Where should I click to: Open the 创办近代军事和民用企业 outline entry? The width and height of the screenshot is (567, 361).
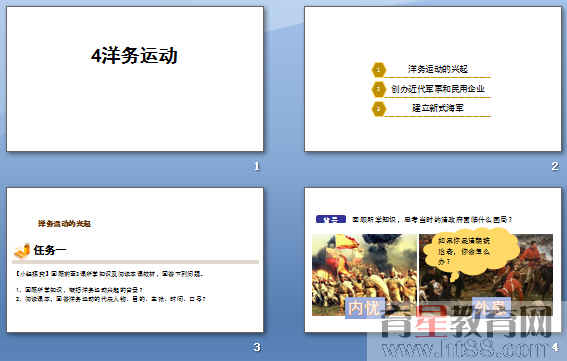[x=438, y=89]
